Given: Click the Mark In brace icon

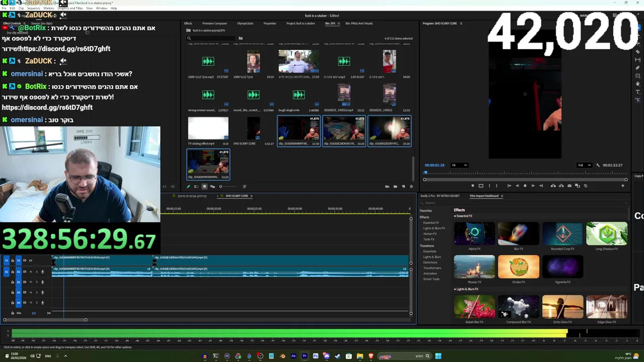Looking at the screenshot, I should click(x=490, y=186).
